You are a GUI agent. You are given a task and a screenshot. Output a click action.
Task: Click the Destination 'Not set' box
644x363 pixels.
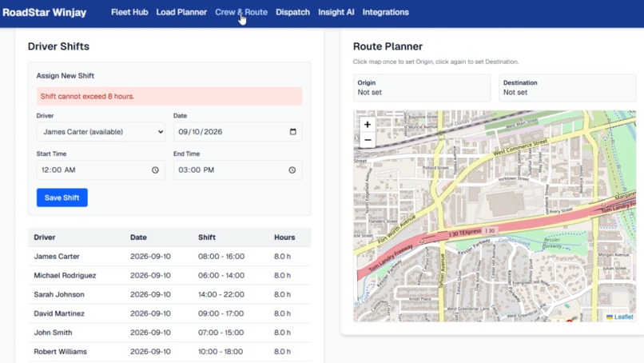[567, 88]
